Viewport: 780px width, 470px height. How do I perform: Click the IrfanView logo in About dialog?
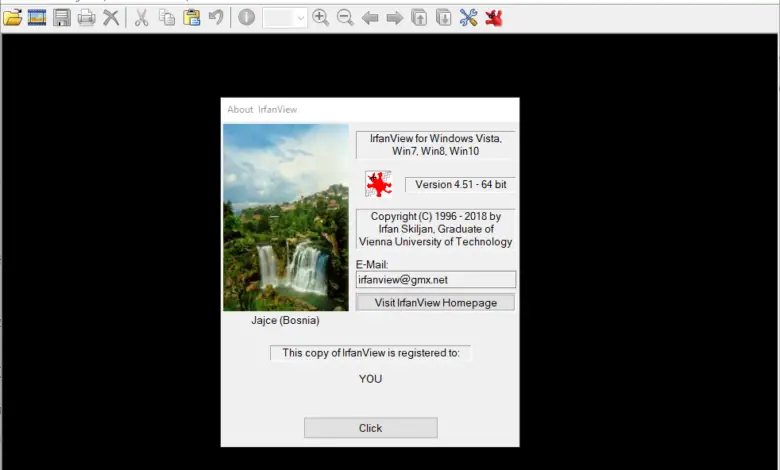(x=379, y=184)
